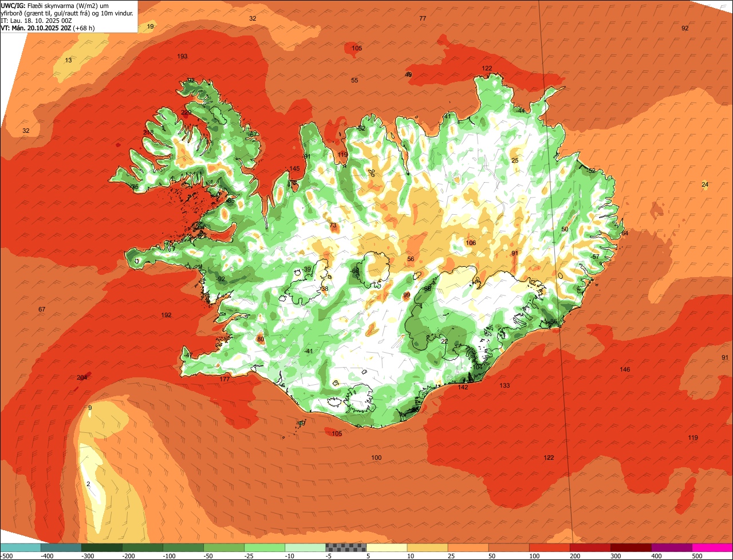Click the value 24 over the sea

[x=705, y=184]
